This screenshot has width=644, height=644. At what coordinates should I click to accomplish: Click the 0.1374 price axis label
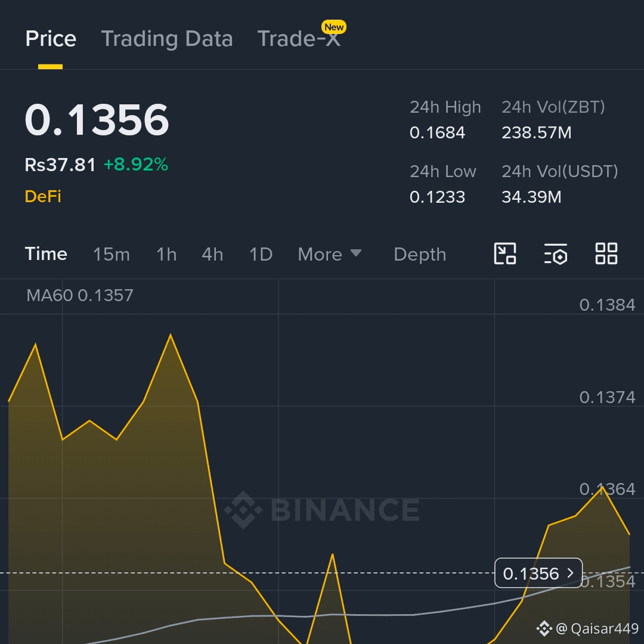tap(607, 397)
